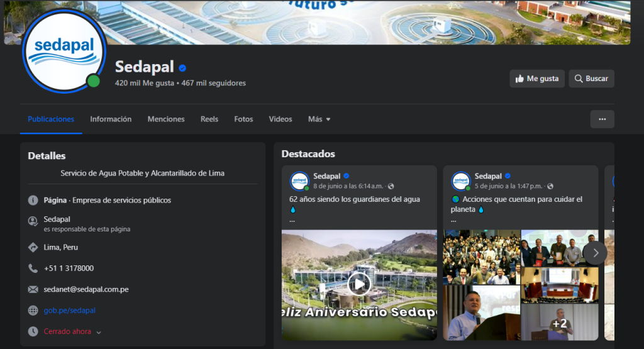Open the +2 more photos thumbnail

pyautogui.click(x=559, y=322)
